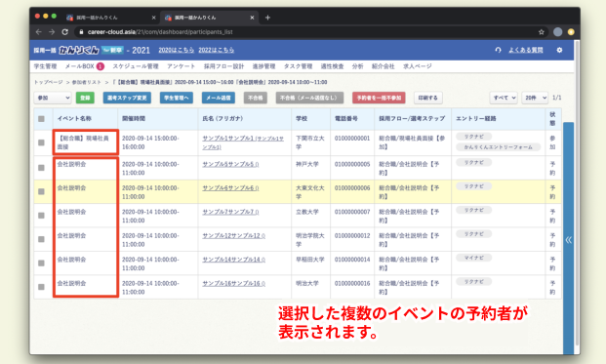Viewport: 606px width, 364px height.
Task: Open the 参加 status dropdown
Action: coord(53,98)
